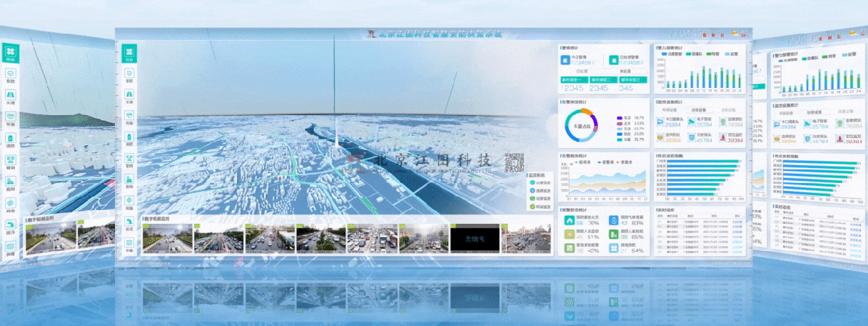868x326 pixels.
Task: Click 治安探头 card in center screen
Action: (x=699, y=137)
